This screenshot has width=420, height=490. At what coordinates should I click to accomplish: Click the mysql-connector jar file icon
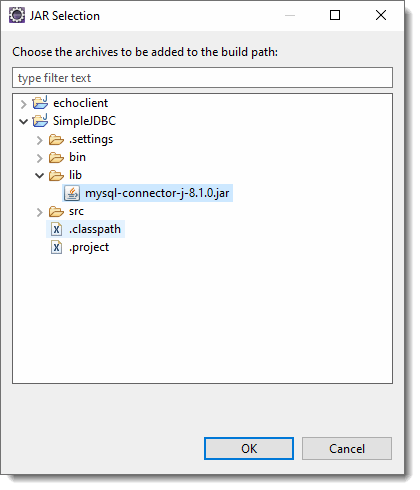72,193
